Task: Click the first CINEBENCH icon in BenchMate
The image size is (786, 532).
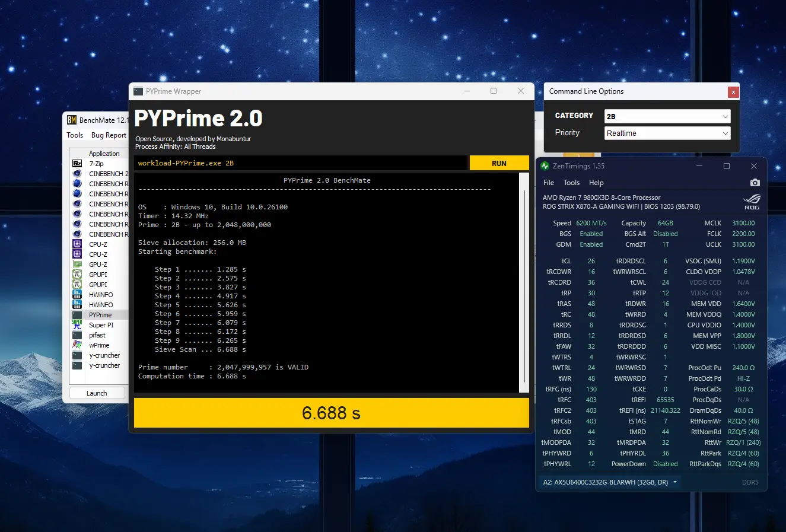Action: pyautogui.click(x=77, y=173)
